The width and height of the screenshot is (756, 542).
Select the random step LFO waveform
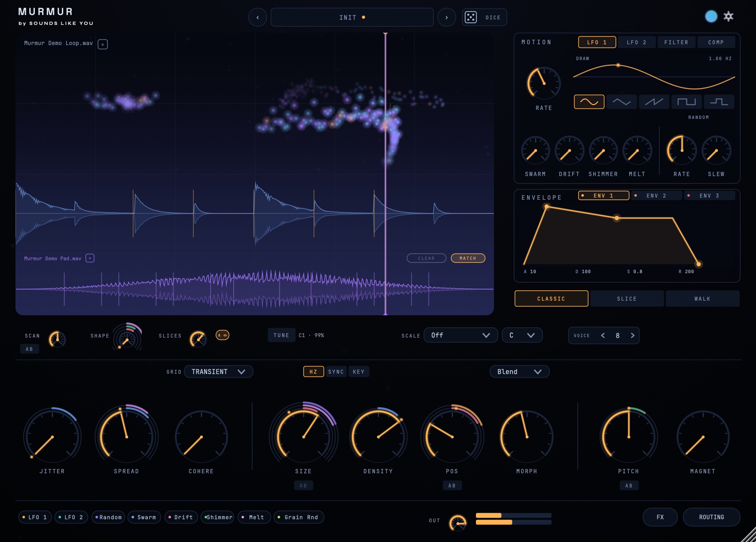[719, 102]
